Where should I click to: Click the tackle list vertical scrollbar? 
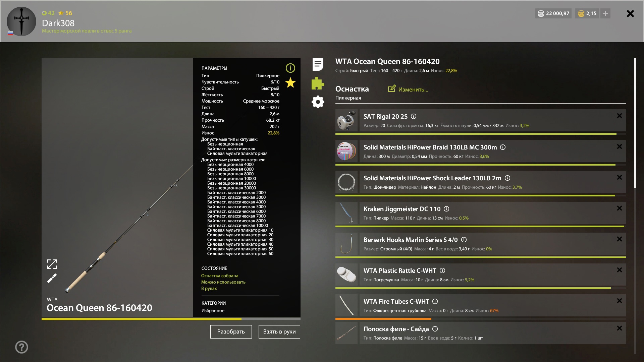pyautogui.click(x=635, y=123)
